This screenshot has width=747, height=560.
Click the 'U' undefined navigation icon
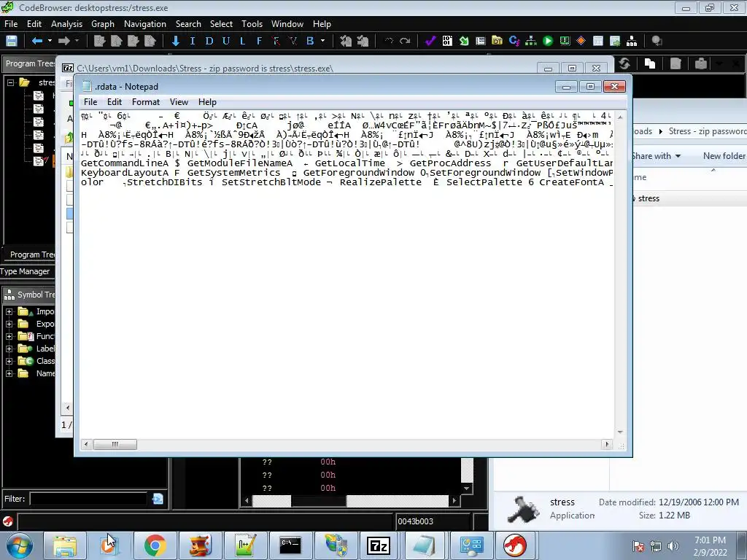tap(226, 41)
